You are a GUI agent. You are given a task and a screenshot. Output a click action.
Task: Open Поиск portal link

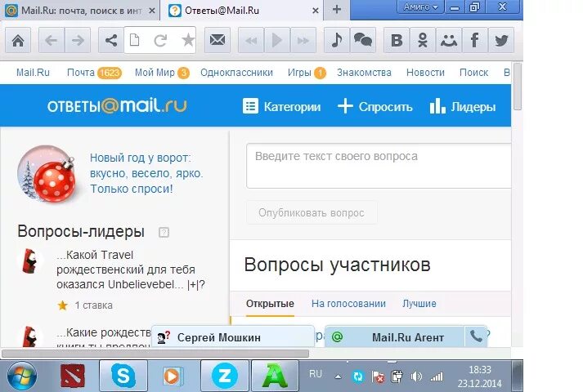[x=473, y=73]
